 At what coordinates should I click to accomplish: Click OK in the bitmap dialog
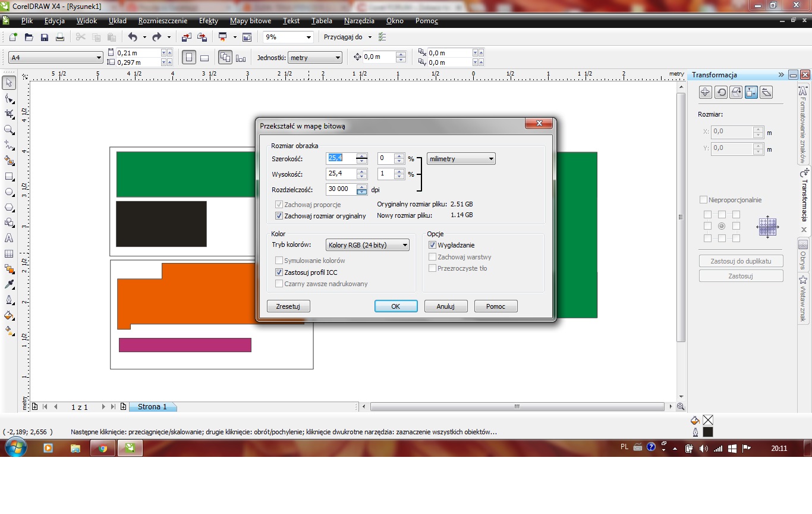click(x=395, y=306)
